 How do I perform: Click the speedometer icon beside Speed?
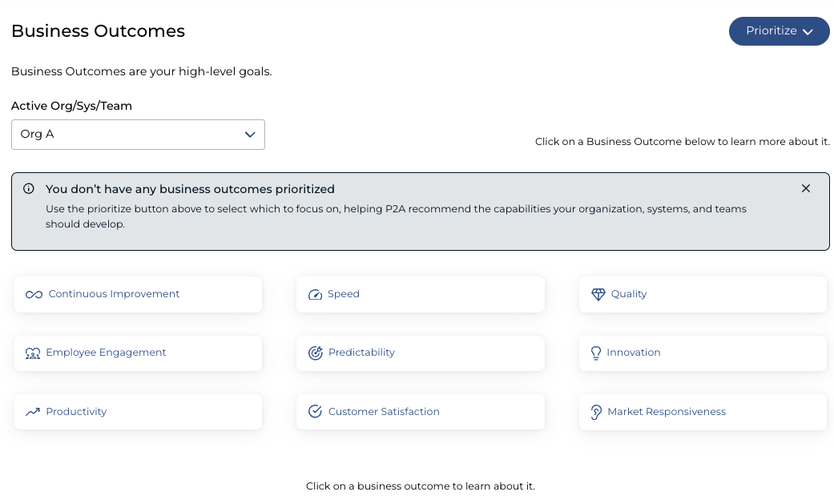click(315, 295)
